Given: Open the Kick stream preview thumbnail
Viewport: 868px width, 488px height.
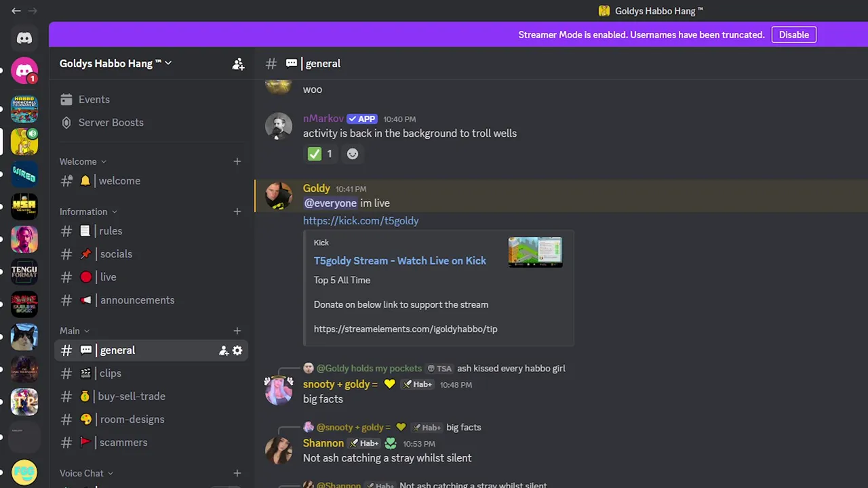Looking at the screenshot, I should coord(535,251).
